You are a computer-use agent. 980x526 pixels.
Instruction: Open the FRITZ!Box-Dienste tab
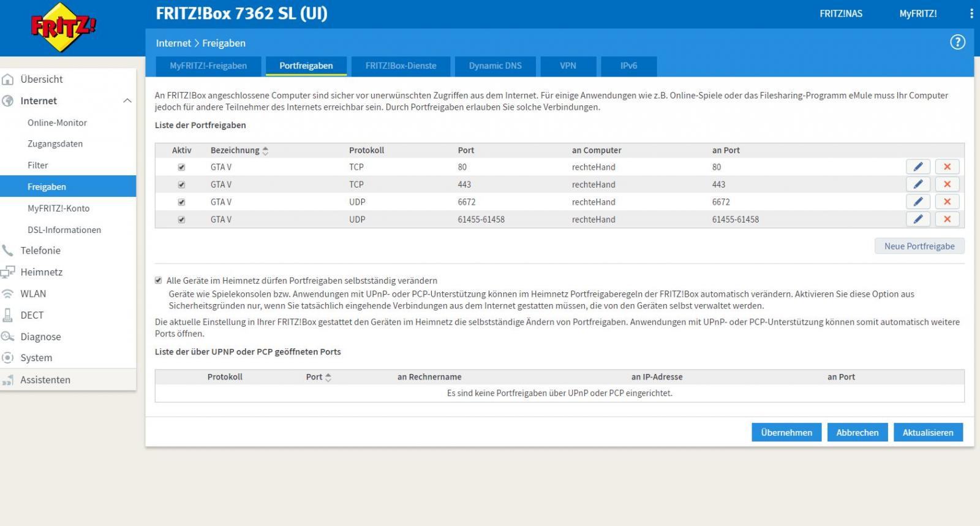pos(401,66)
